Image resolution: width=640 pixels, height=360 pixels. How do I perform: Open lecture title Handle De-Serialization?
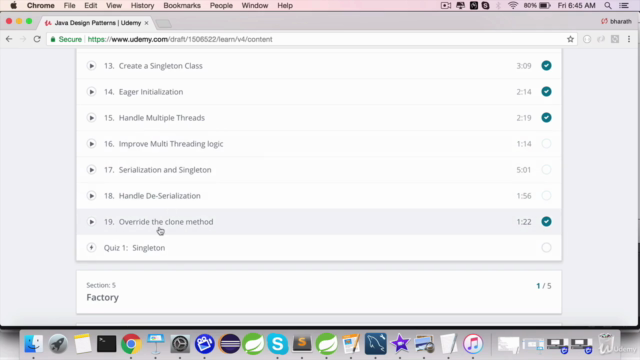pyautogui.click(x=160, y=196)
